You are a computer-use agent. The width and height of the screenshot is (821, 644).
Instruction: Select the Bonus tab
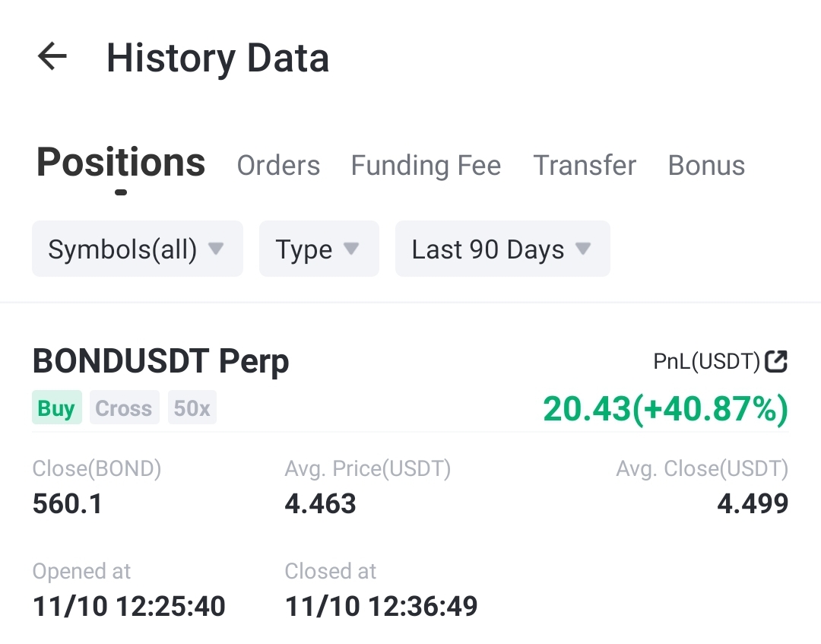tap(706, 166)
